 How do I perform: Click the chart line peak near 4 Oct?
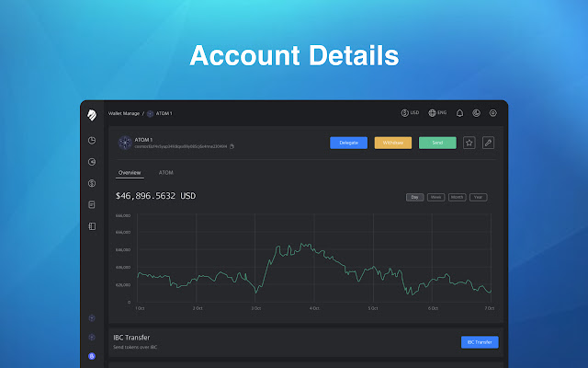click(x=306, y=245)
